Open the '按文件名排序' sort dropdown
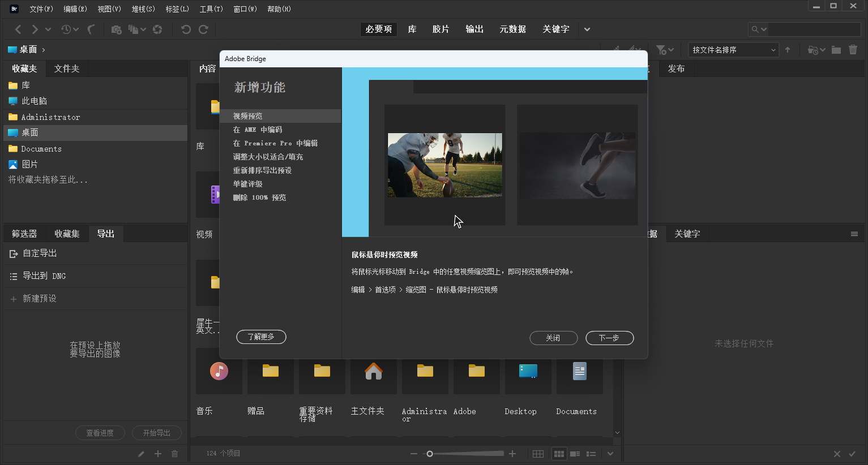Screen dimensions: 868x465 pos(733,50)
